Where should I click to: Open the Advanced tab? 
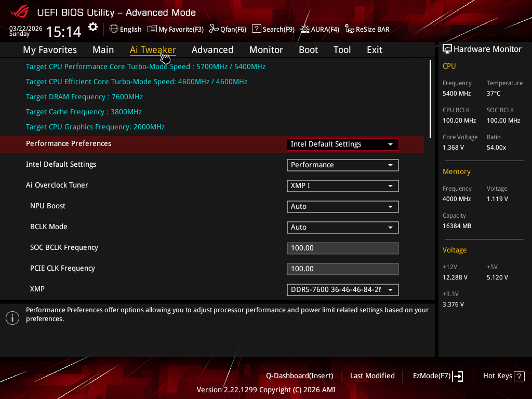[x=212, y=50]
